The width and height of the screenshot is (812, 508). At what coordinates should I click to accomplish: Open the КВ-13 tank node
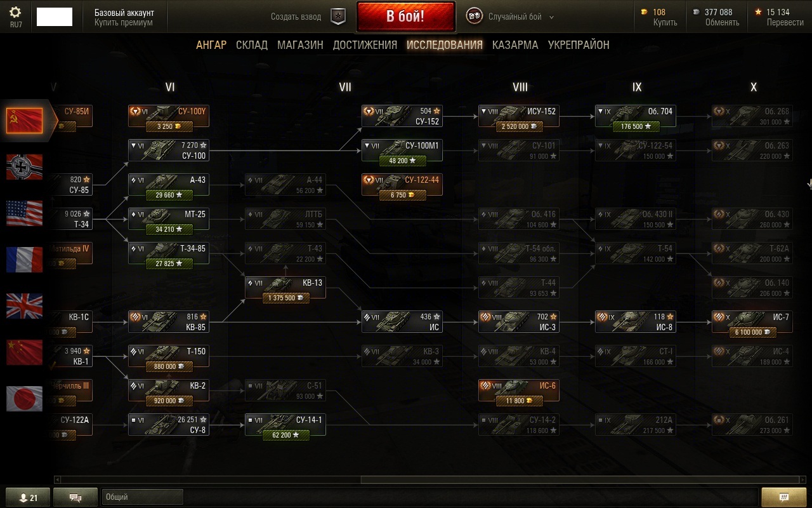click(x=285, y=290)
